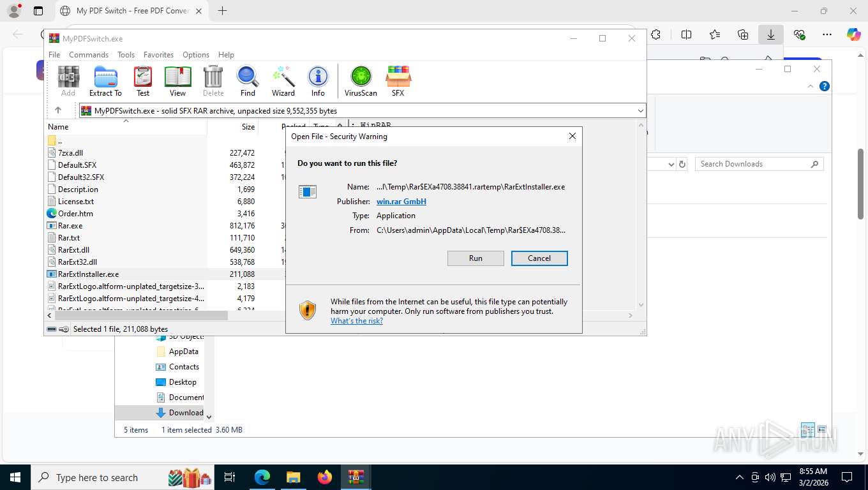This screenshot has height=490, width=868.
Task: Open browser Extensions puzzle icon
Action: click(x=655, y=34)
